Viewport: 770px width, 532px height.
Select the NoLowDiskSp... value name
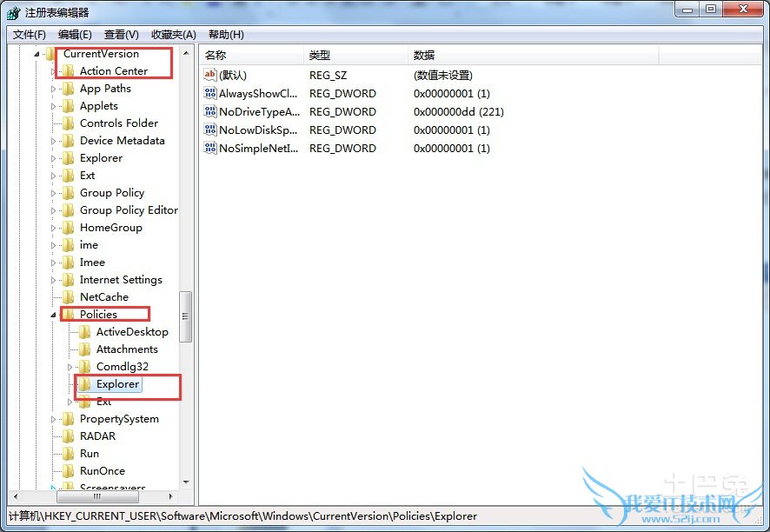tap(258, 130)
